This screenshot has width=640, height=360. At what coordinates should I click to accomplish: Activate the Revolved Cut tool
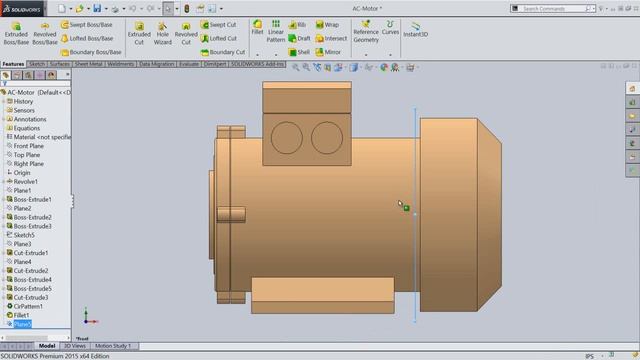[186, 33]
